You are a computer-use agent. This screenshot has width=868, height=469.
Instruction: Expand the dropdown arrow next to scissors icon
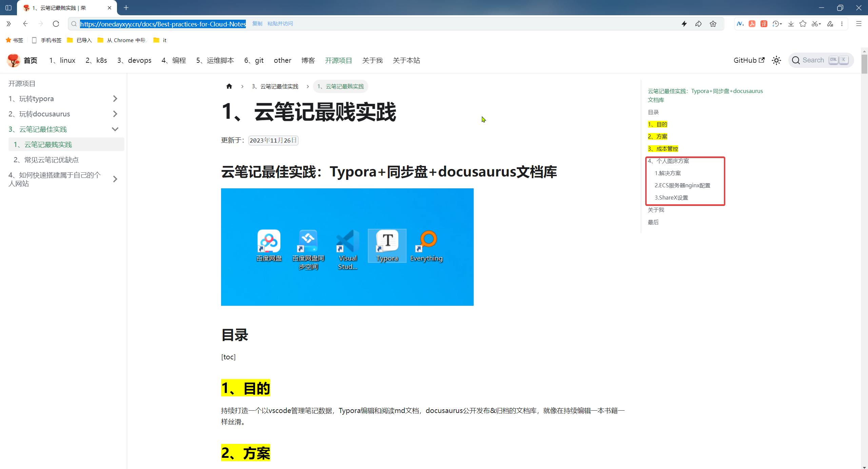click(x=820, y=24)
